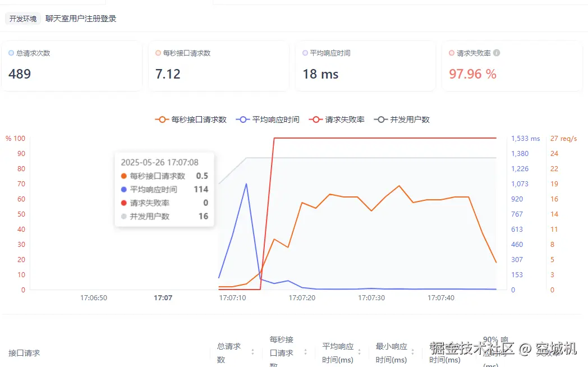Toggle the 并发用户数 legend series
The height and width of the screenshot is (367, 588).
(x=402, y=120)
